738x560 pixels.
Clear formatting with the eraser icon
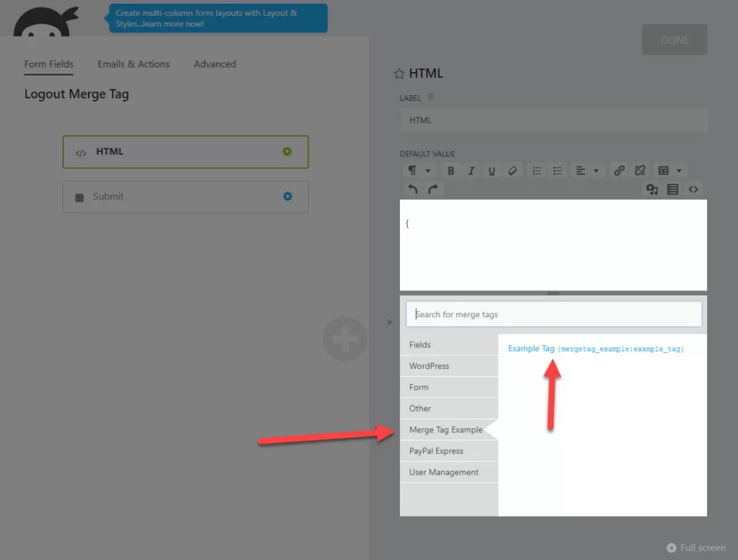pyautogui.click(x=512, y=170)
